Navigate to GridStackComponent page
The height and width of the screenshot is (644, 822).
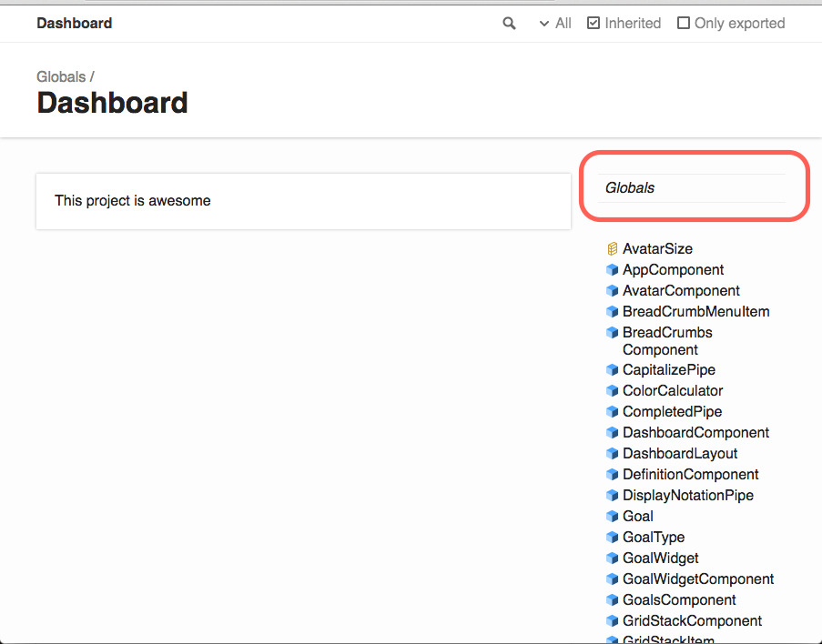[692, 621]
